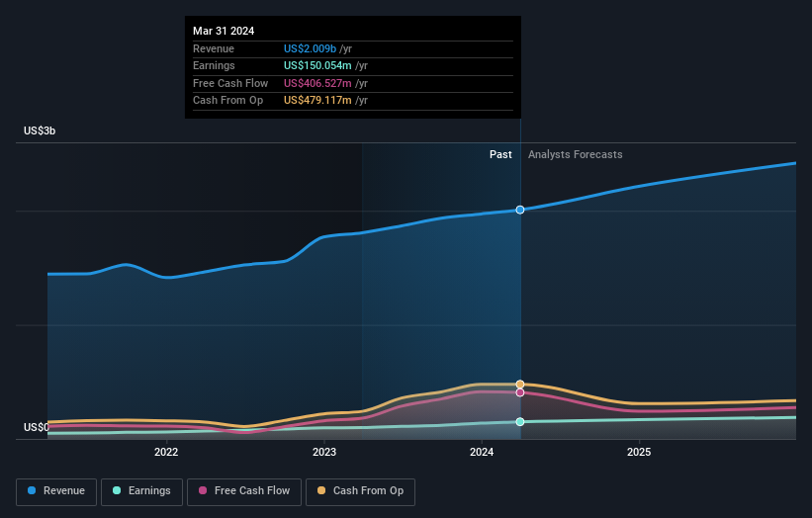
Task: Click the Past section label
Action: click(500, 154)
